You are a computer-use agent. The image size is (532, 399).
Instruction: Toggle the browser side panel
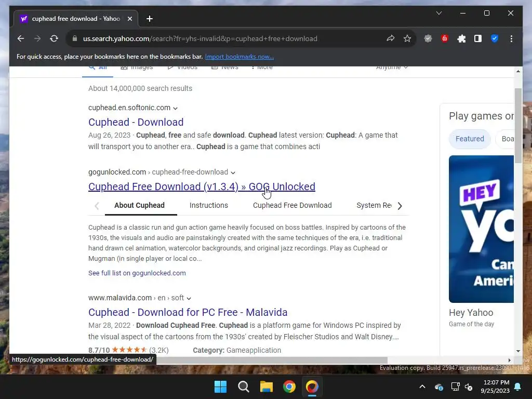478,38
